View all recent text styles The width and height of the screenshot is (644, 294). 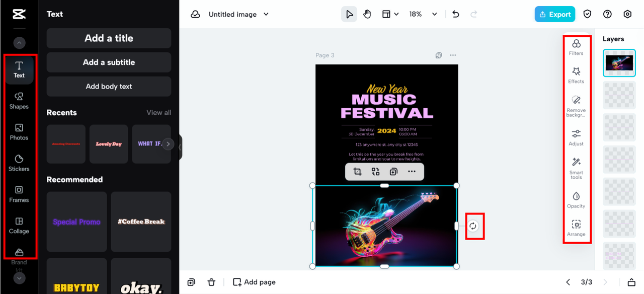click(159, 113)
